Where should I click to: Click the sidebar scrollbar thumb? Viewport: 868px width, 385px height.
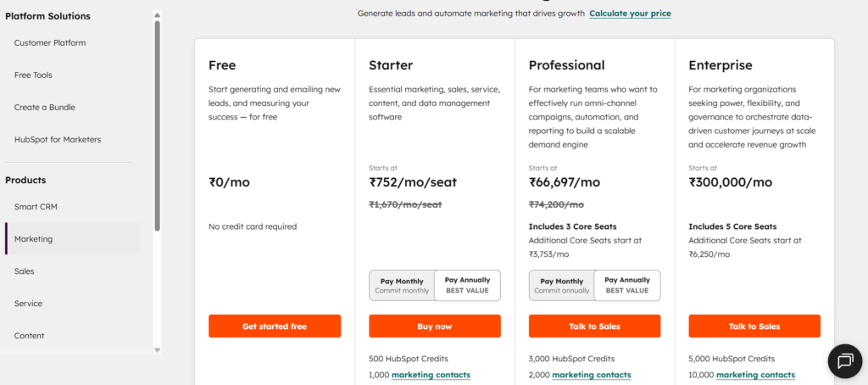coord(157,126)
